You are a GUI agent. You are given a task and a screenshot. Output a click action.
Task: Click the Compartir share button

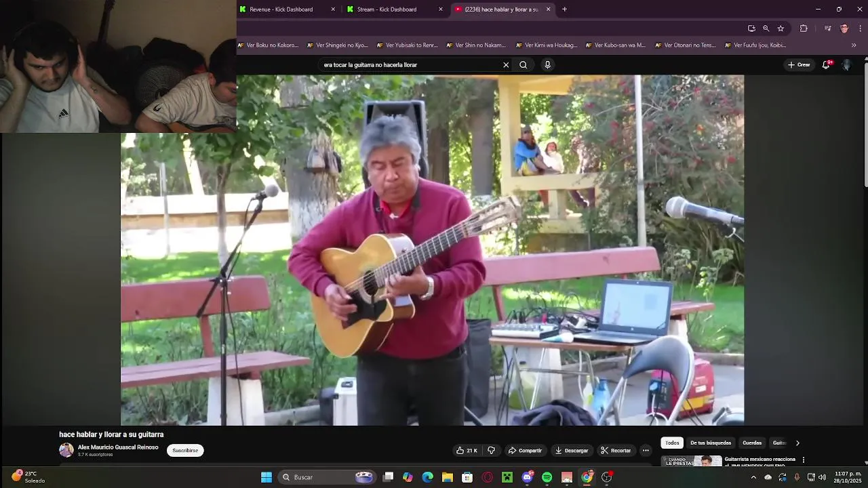coord(525,450)
